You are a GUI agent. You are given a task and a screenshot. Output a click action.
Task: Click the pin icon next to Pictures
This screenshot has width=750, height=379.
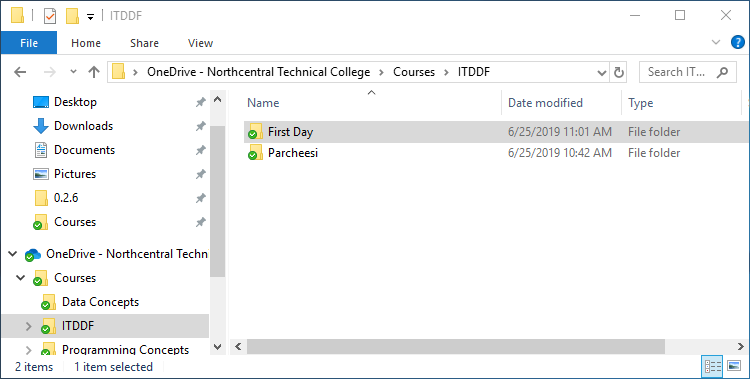click(201, 174)
